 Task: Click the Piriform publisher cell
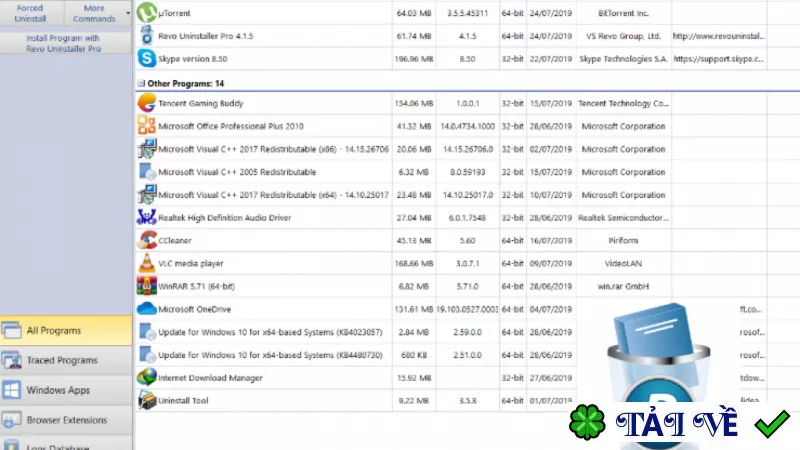623,240
